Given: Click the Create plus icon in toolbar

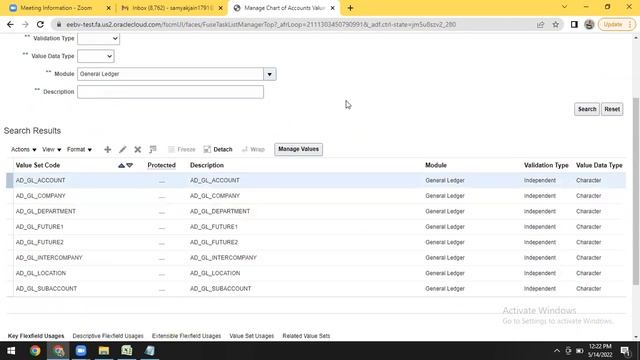Looking at the screenshot, I should (107, 149).
